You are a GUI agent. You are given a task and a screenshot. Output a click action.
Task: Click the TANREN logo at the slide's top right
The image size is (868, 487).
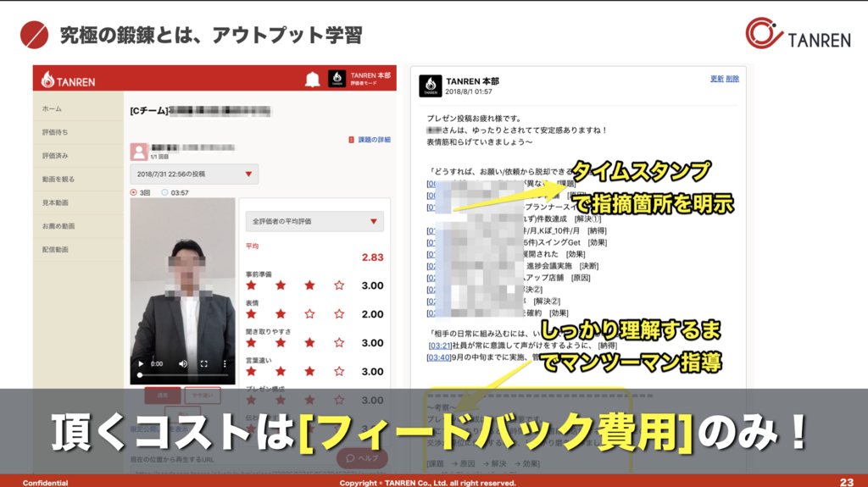[798, 34]
